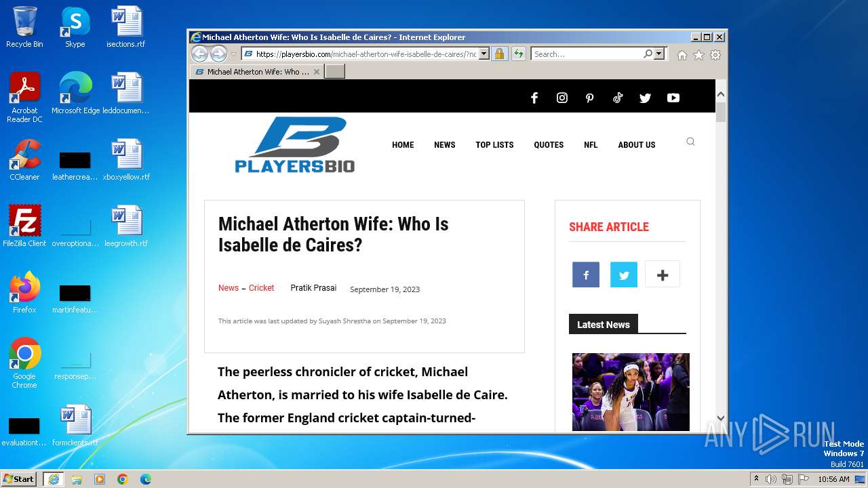Screen dimensions: 868x488
Task: Select the Acrobat Reader DC desktop icon
Action: [x=24, y=98]
